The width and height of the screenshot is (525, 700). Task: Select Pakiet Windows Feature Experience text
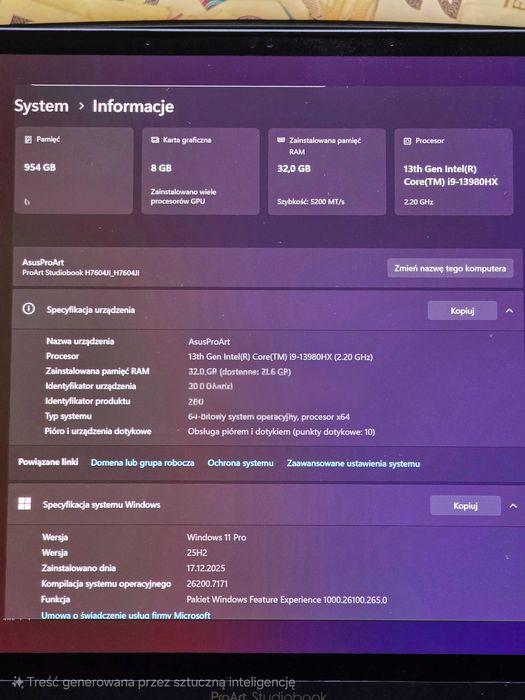287,600
